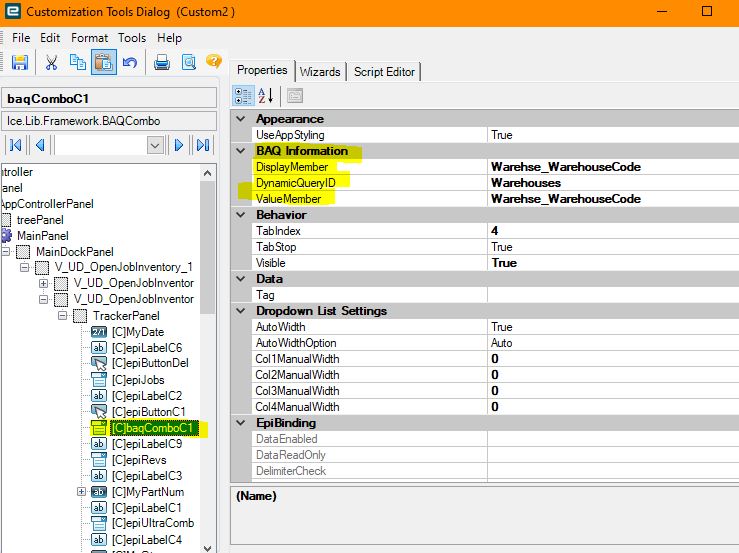Open the File menu

21,38
